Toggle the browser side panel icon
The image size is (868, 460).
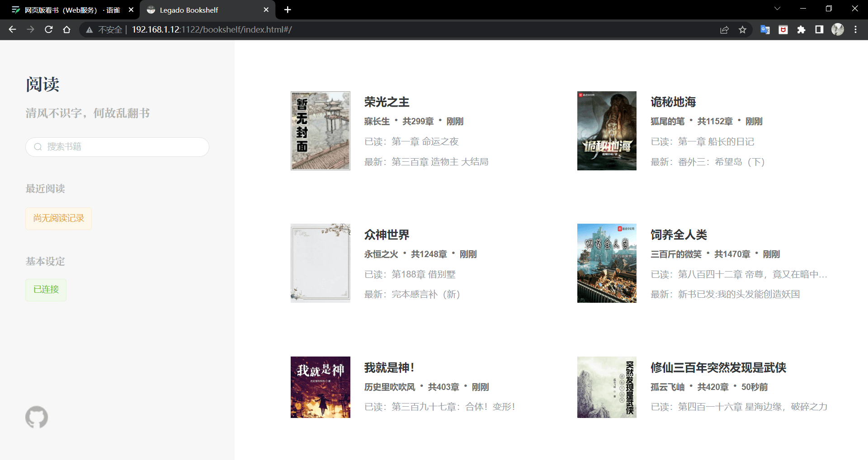(819, 29)
